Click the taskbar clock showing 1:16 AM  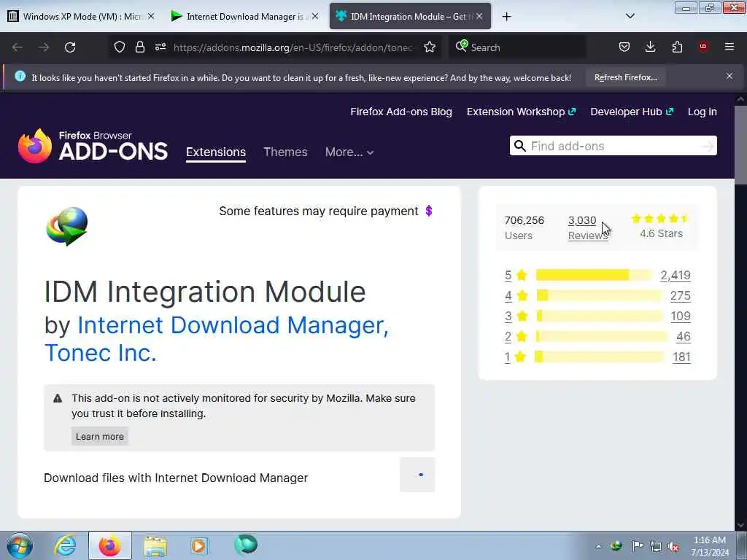tap(710, 545)
